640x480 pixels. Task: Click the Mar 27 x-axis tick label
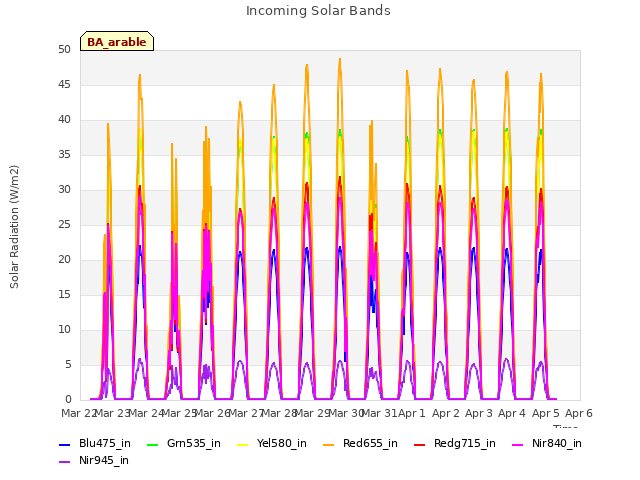(246, 413)
